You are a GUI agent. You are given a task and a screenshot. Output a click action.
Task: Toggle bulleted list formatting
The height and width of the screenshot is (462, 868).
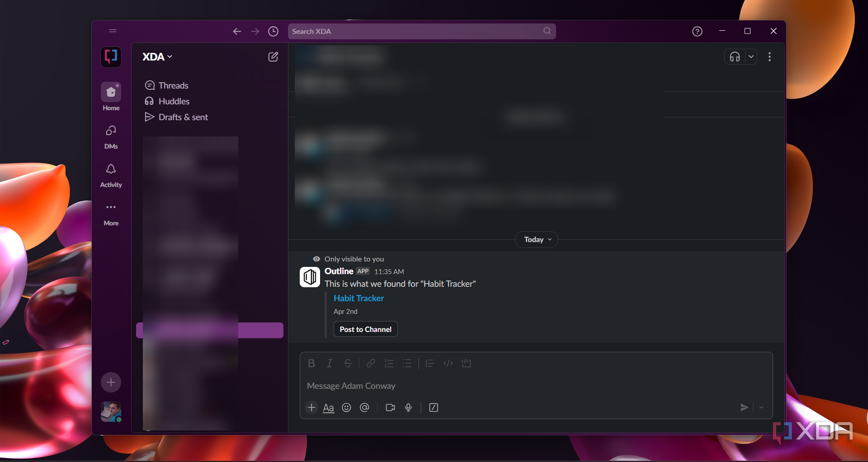[x=407, y=363]
